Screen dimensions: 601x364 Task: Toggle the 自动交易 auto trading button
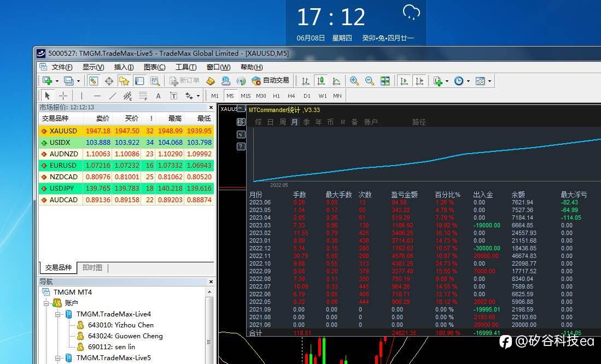[270, 81]
